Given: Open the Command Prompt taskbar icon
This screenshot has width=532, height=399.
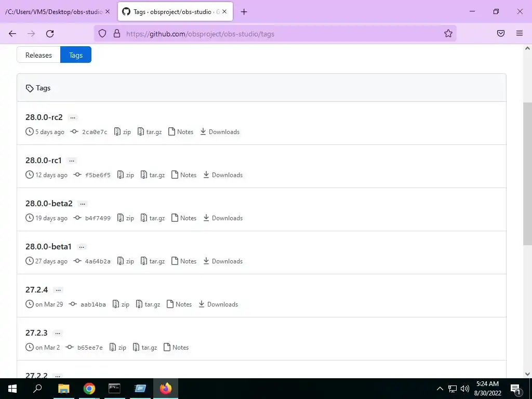Looking at the screenshot, I should coord(114,389).
